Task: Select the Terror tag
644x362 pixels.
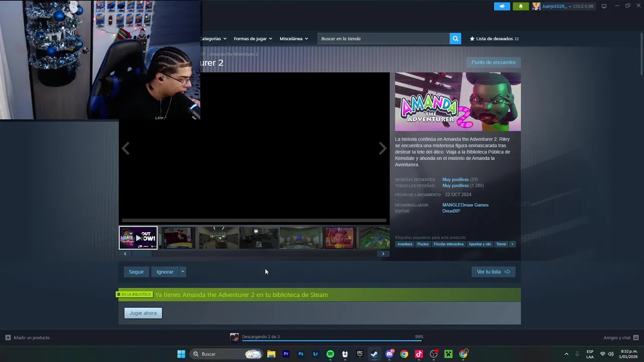Action: point(501,244)
